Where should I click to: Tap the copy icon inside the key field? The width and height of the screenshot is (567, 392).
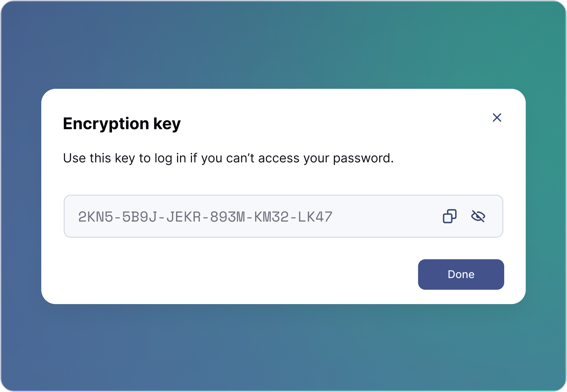coord(449,216)
